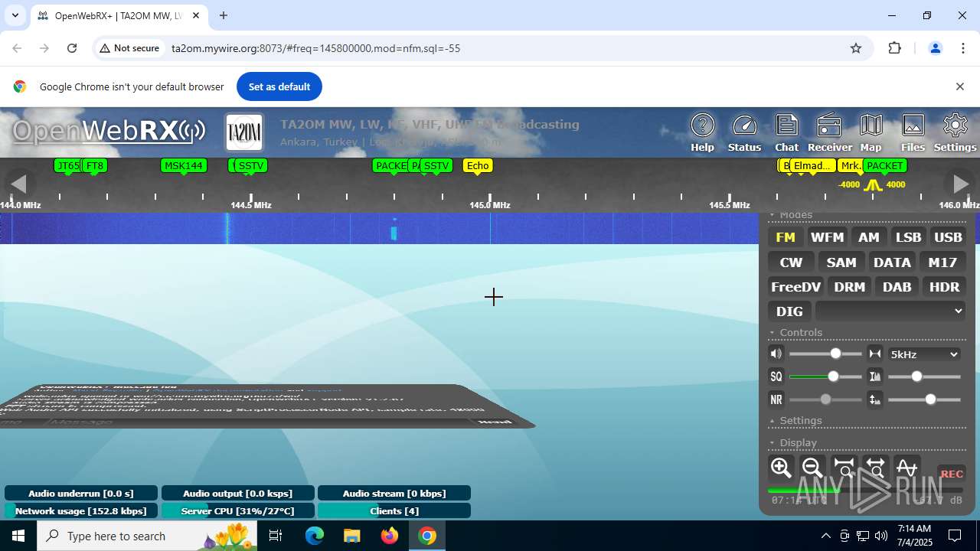Click the TA2OM receiver avatar
The image size is (980, 551).
[244, 132]
